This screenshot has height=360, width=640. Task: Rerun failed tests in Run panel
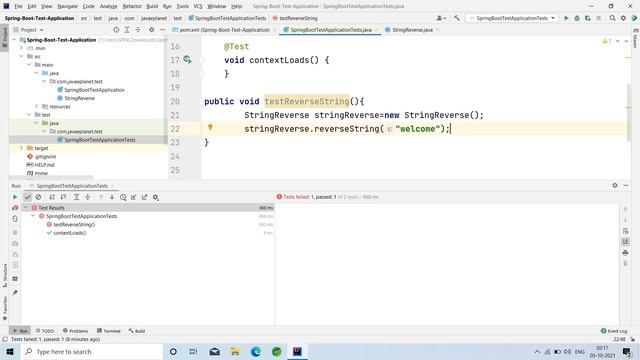click(x=15, y=208)
